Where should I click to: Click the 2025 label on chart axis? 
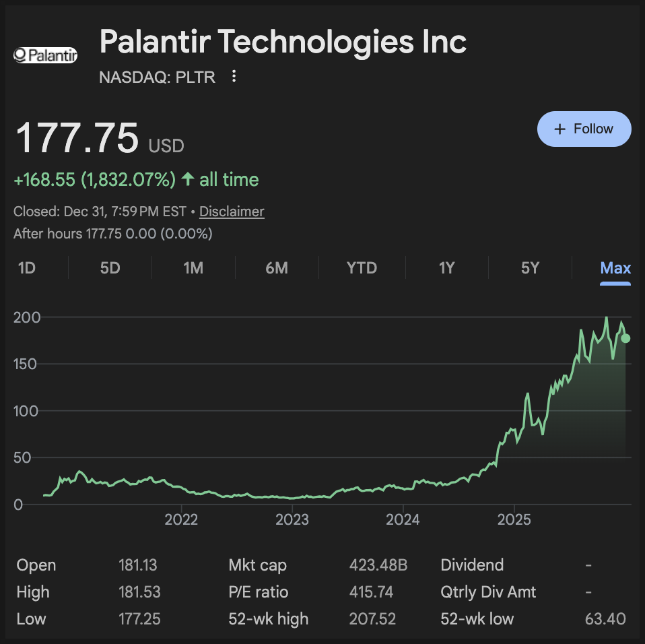pyautogui.click(x=514, y=520)
